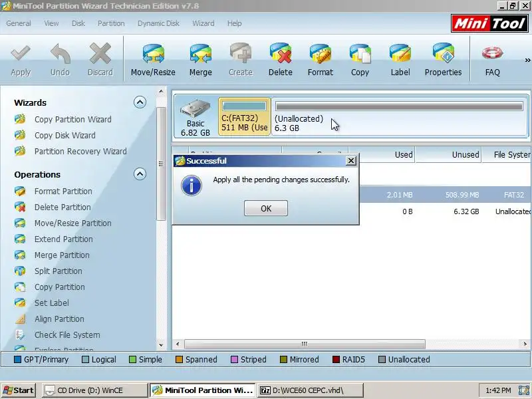The image size is (532, 399).
Task: Choose Extend Partition operation
Action: [x=63, y=239]
